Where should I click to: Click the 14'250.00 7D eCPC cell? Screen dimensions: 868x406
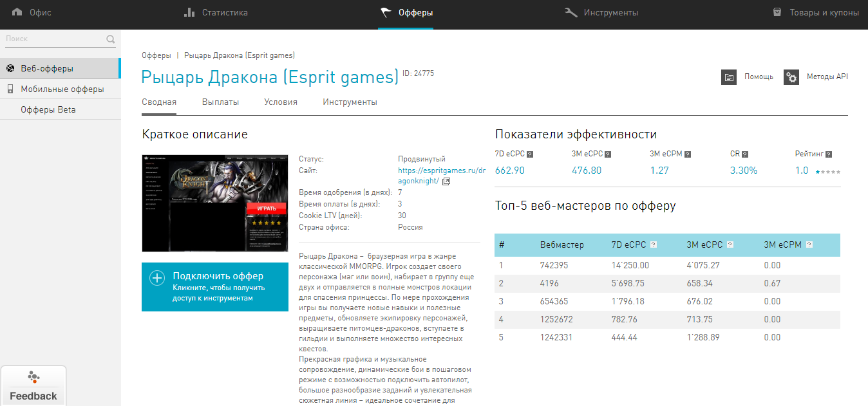630,265
